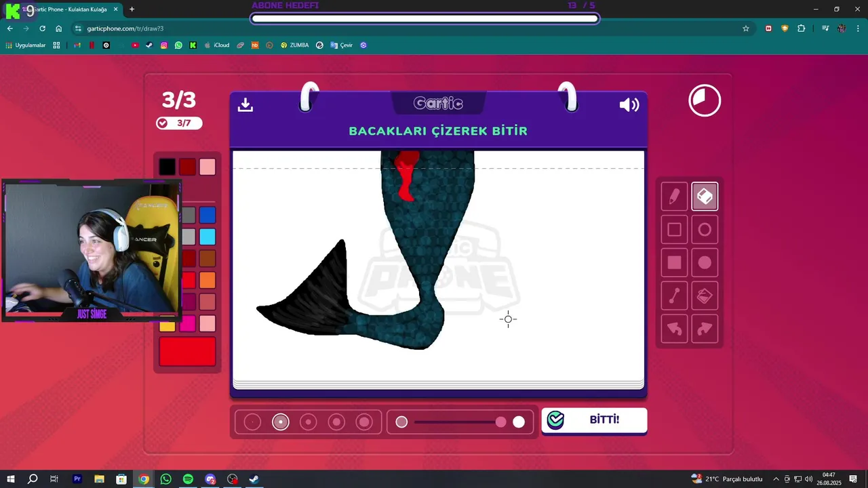Select the cyan palette color
Screen dimensions: 868x488
point(208,237)
